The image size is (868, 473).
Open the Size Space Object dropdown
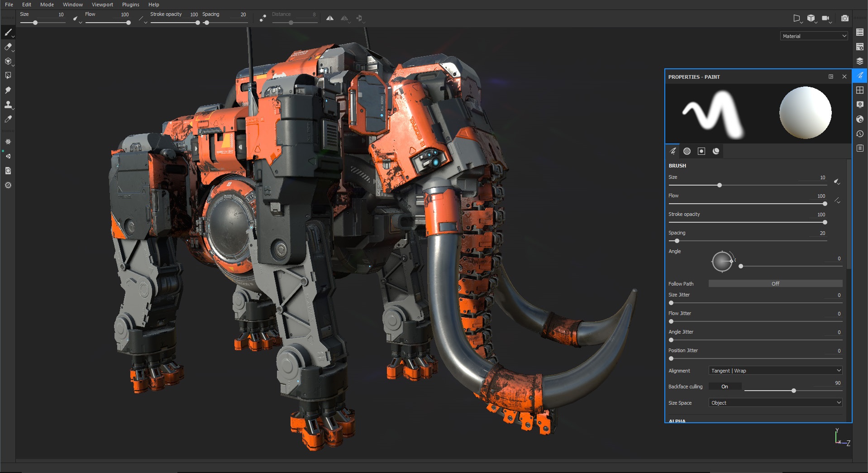pos(775,403)
